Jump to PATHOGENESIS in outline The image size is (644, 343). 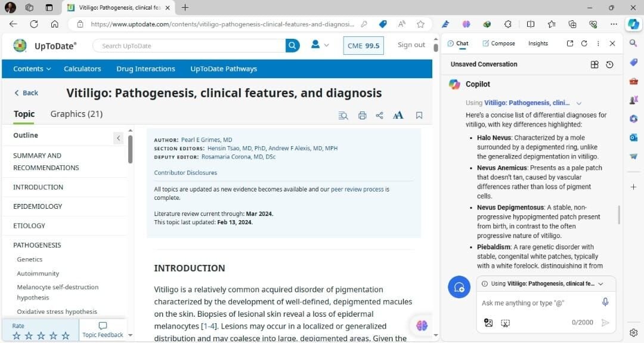37,245
